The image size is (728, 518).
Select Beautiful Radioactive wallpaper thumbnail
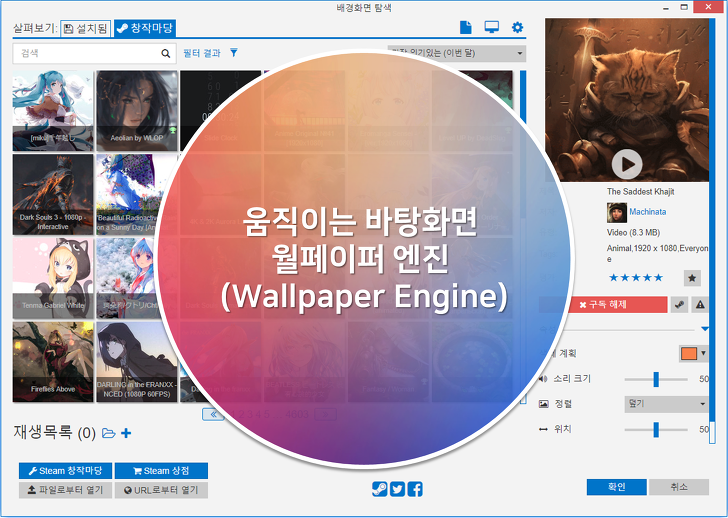(137, 194)
